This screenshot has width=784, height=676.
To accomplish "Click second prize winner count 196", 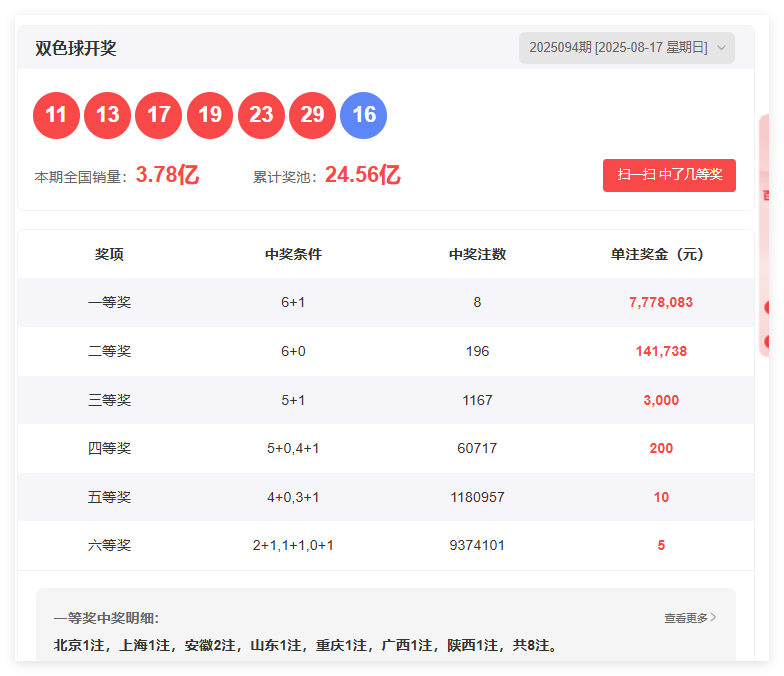I will (478, 351).
